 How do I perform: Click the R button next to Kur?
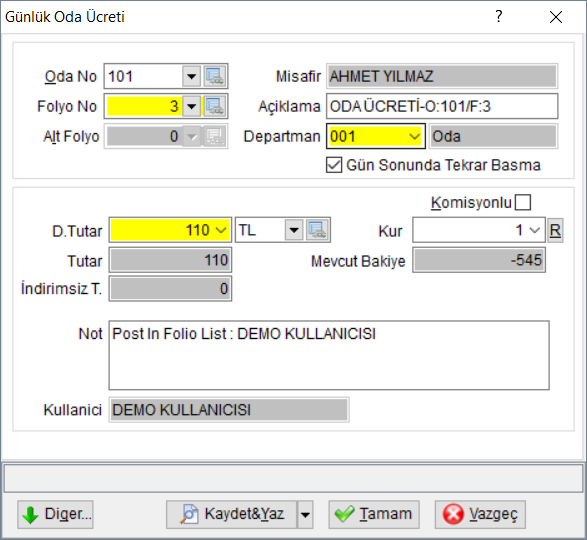[x=555, y=230]
